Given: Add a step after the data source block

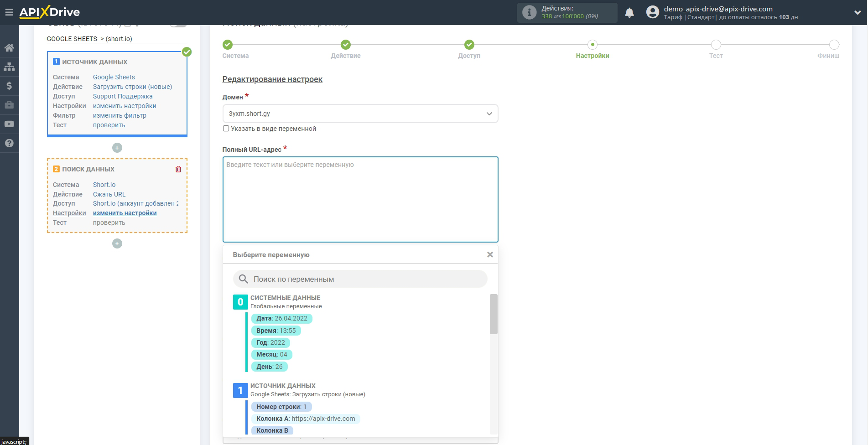Looking at the screenshot, I should click(117, 148).
